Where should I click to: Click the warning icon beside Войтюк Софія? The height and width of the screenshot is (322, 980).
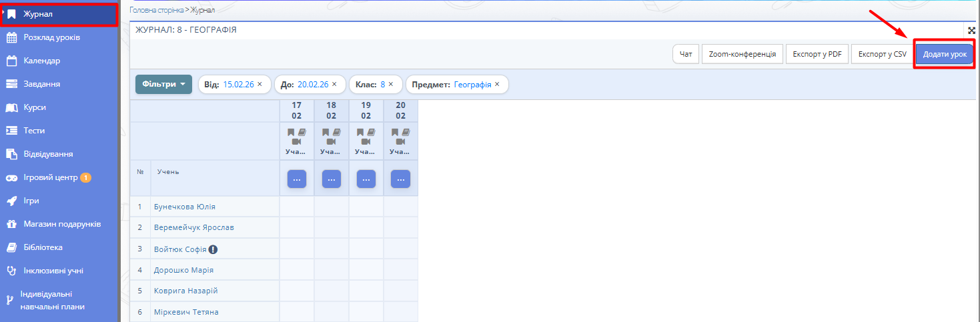pos(213,249)
